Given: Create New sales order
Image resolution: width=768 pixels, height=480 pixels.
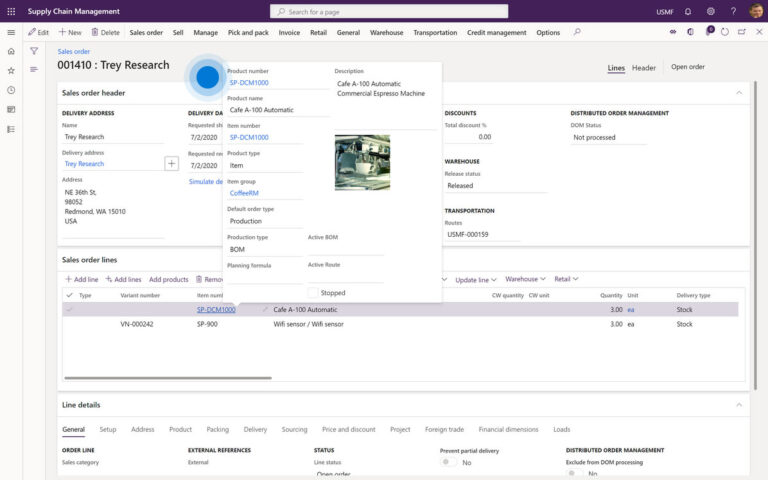Looking at the screenshot, I should coord(70,32).
